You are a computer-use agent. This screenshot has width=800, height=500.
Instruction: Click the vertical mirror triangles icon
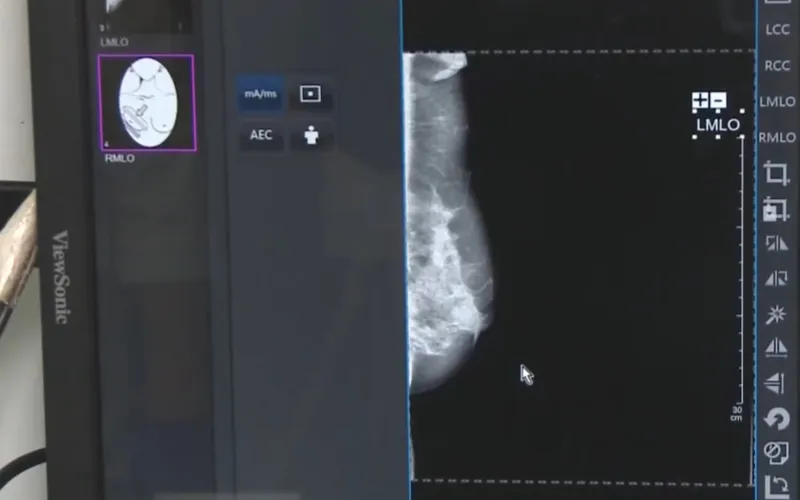pos(776,347)
